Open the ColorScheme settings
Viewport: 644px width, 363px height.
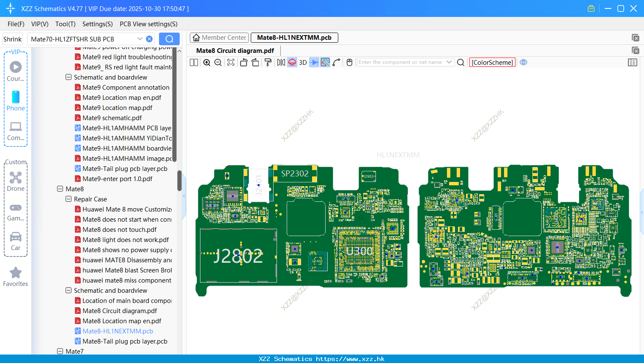pos(492,62)
